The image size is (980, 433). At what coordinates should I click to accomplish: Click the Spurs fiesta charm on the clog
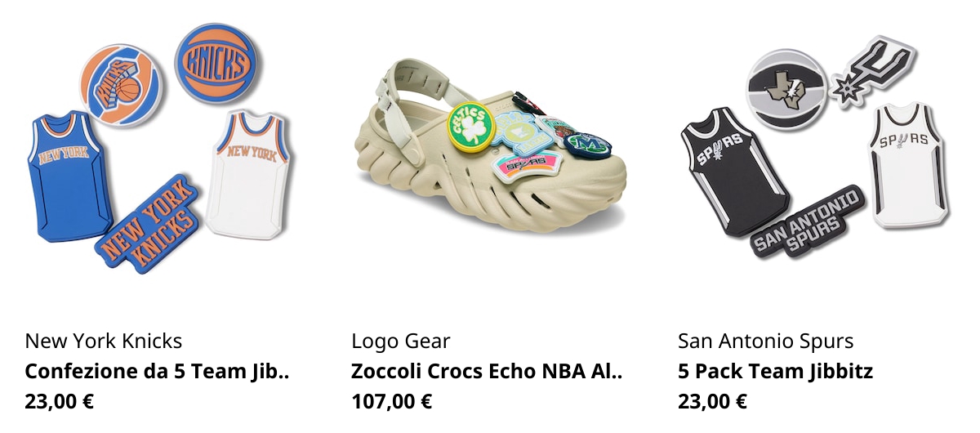point(521,166)
